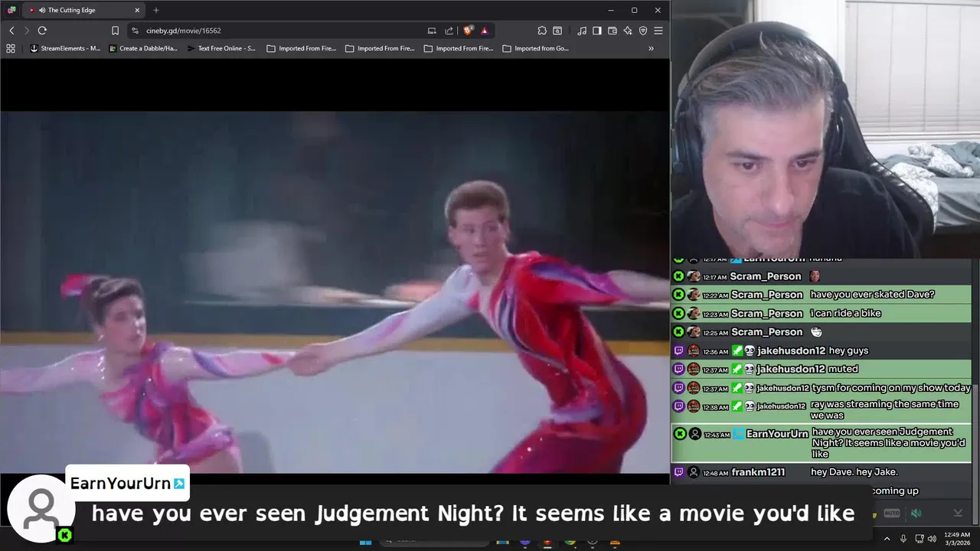The image size is (980, 551).
Task: Select message 'tysm for coming on my show today'
Action: tap(891, 388)
